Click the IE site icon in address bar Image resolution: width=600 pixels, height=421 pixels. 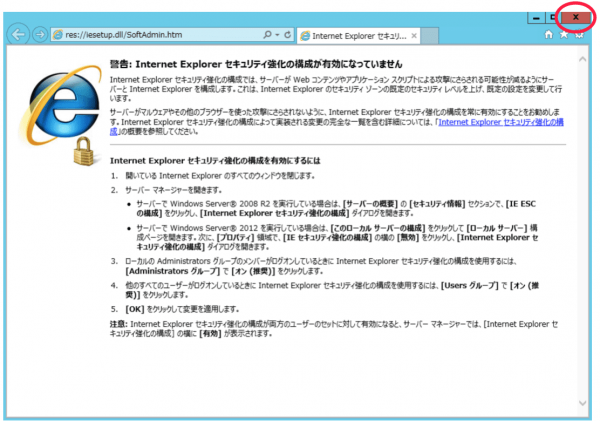58,35
